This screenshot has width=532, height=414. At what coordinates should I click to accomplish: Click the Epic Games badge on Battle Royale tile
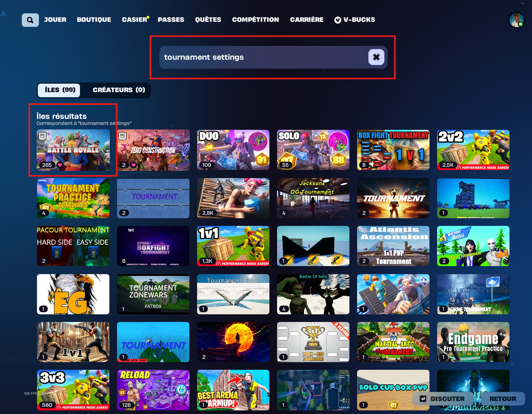coord(43,136)
